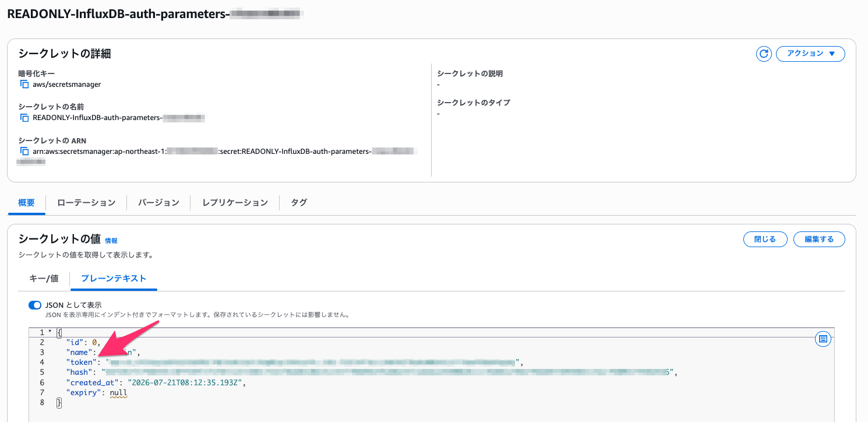Select the プレーンテキスト view tab

coord(114,279)
